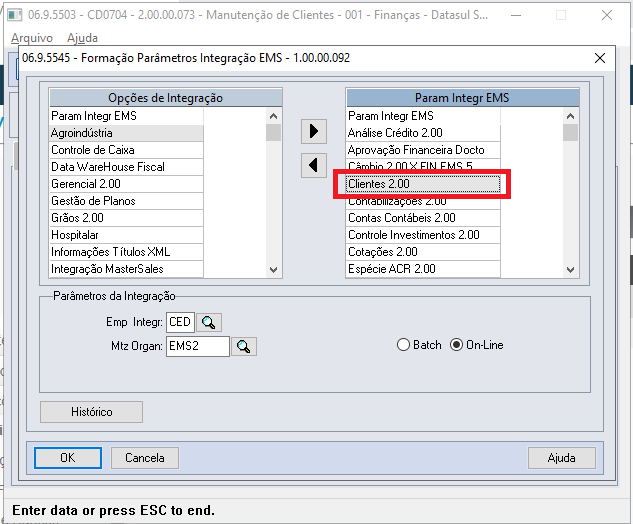Open the Arquivo menu

32,38
